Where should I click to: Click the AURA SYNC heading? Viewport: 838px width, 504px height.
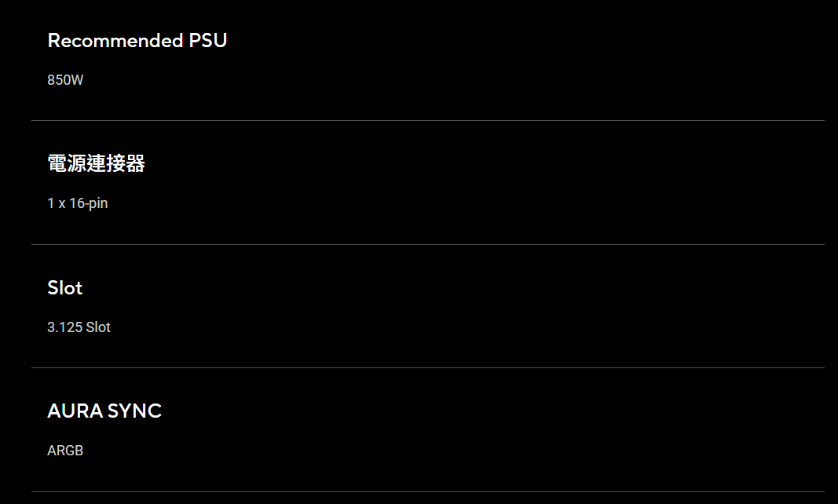(104, 411)
